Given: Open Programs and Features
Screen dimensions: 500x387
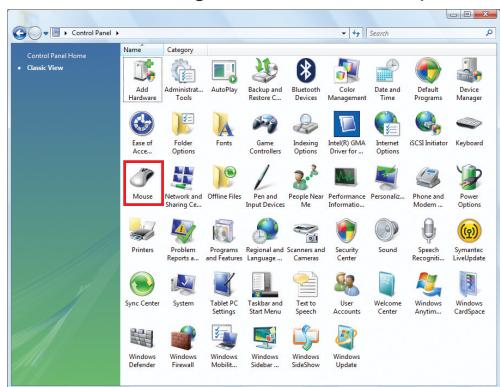Looking at the screenshot, I should [224, 240].
